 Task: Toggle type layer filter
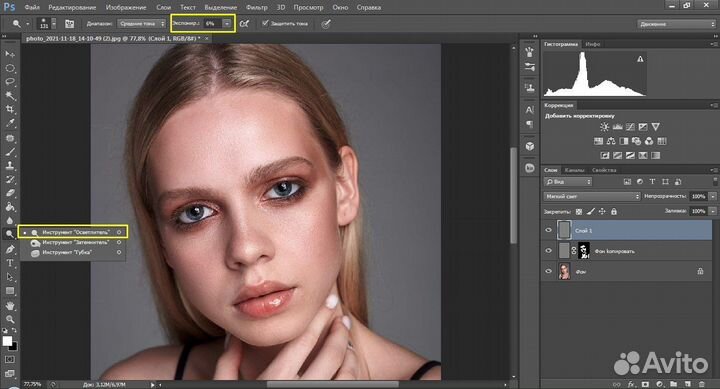(652, 182)
